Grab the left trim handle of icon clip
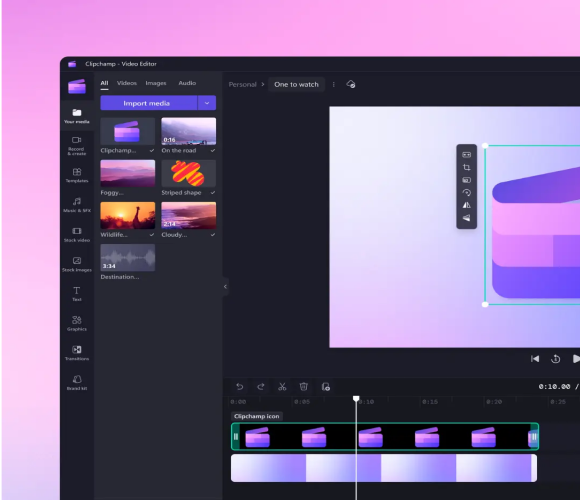This screenshot has height=500, width=580. pyautogui.click(x=236, y=436)
